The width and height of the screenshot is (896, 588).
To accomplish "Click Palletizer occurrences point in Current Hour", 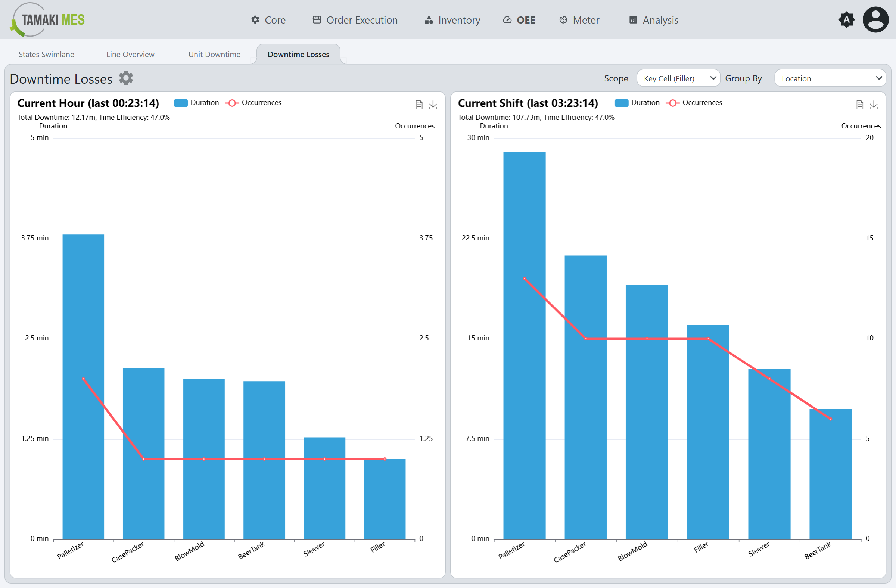I will pos(83,379).
